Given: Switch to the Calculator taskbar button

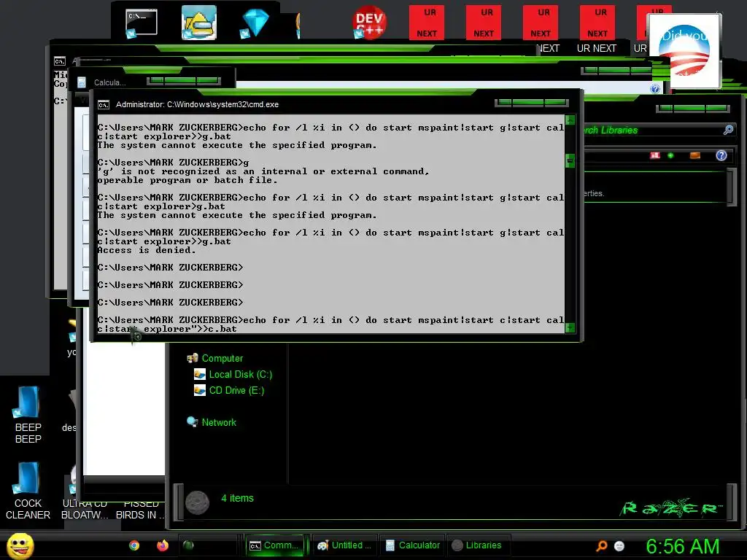Looking at the screenshot, I should (413, 545).
